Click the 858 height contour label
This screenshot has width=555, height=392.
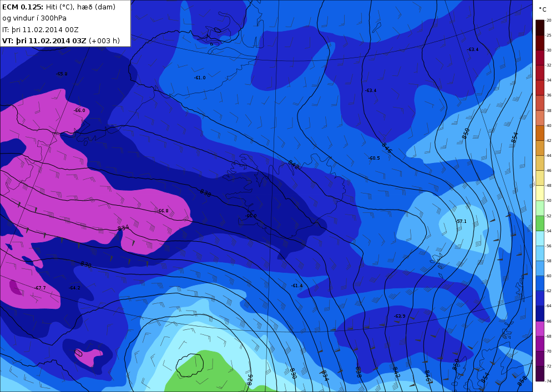click(522, 380)
